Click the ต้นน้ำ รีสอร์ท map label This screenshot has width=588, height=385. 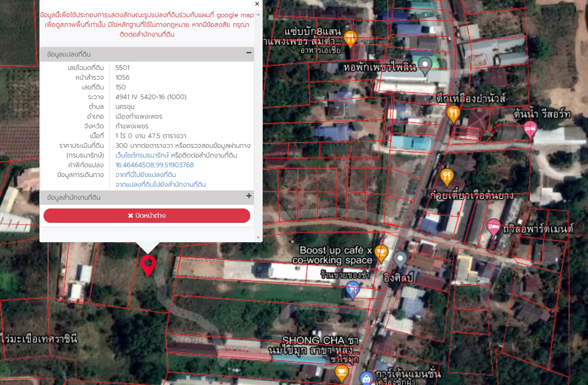point(542,114)
